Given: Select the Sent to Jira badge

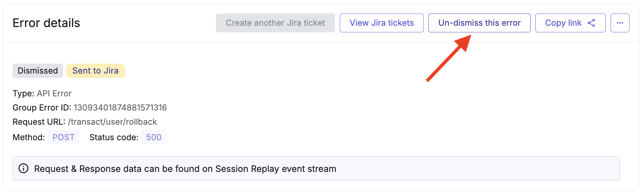Looking at the screenshot, I should (95, 71).
